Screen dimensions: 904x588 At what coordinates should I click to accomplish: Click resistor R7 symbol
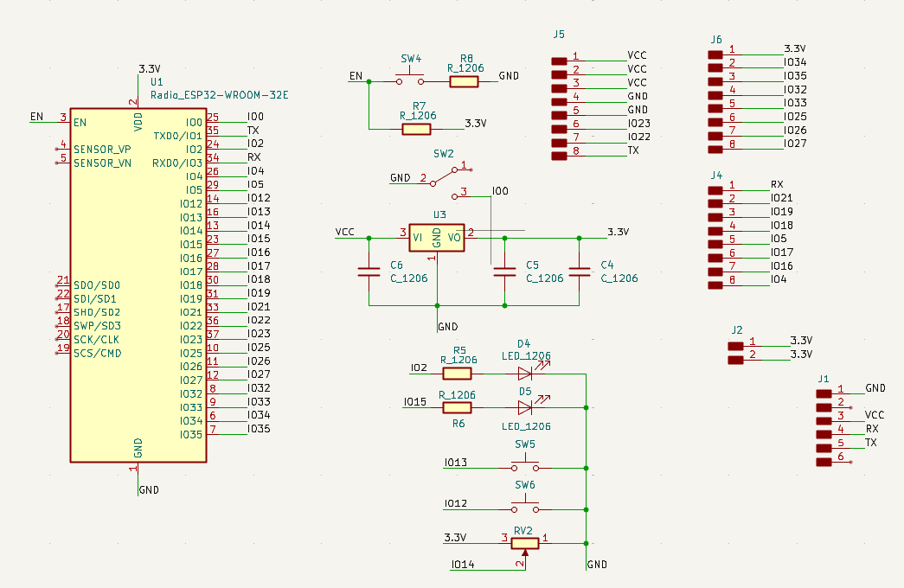point(416,129)
